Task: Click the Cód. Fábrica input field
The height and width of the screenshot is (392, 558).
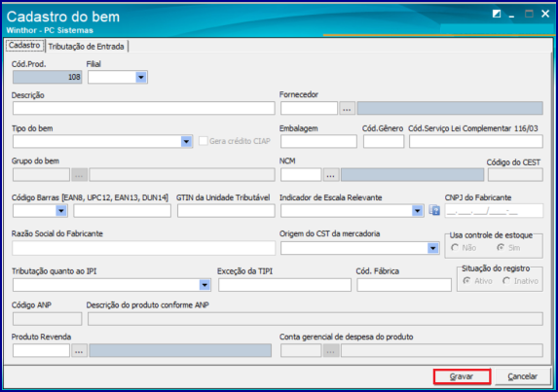Action: click(x=404, y=285)
